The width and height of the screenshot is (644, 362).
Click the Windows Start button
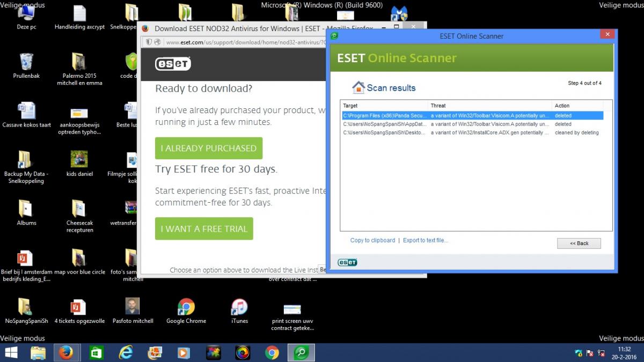[11, 352]
